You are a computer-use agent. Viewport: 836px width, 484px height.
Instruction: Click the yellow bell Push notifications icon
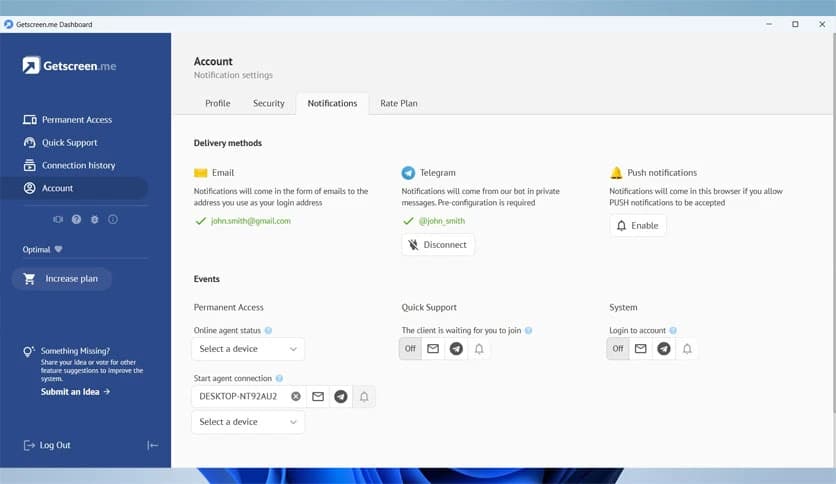click(616, 173)
